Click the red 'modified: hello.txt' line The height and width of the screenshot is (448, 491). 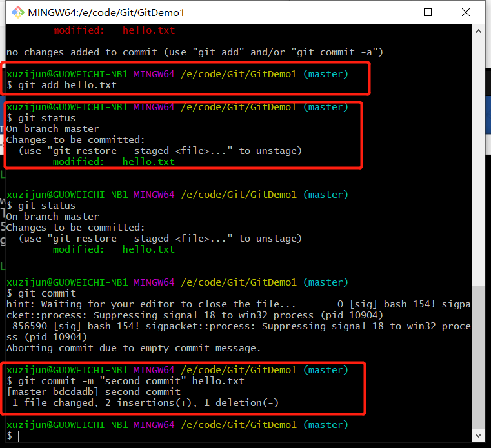(x=114, y=30)
